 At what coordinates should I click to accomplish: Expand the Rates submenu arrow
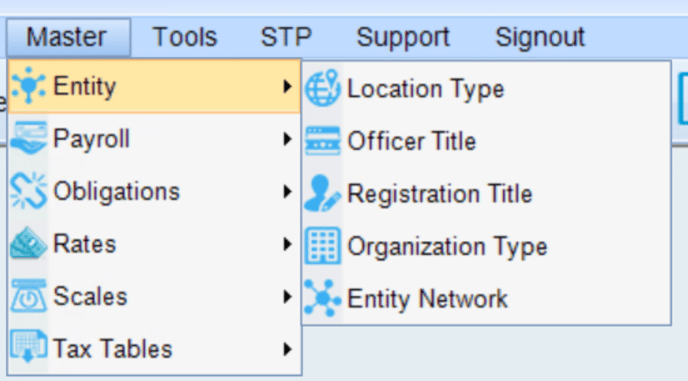click(x=287, y=244)
